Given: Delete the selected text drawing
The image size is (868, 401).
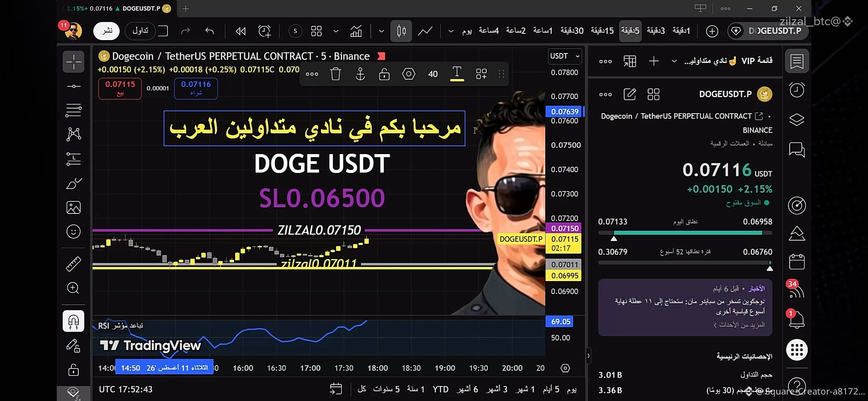Looking at the screenshot, I should tap(335, 74).
